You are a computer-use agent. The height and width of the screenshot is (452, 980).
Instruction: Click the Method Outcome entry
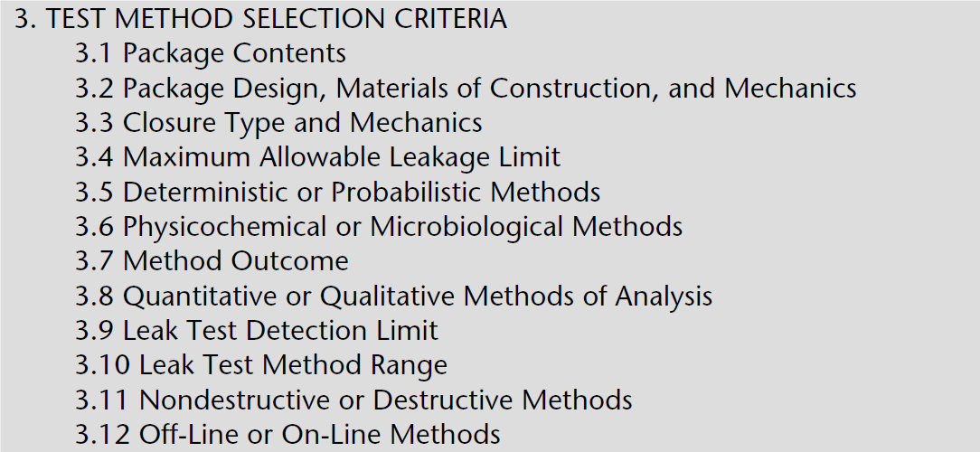point(212,261)
